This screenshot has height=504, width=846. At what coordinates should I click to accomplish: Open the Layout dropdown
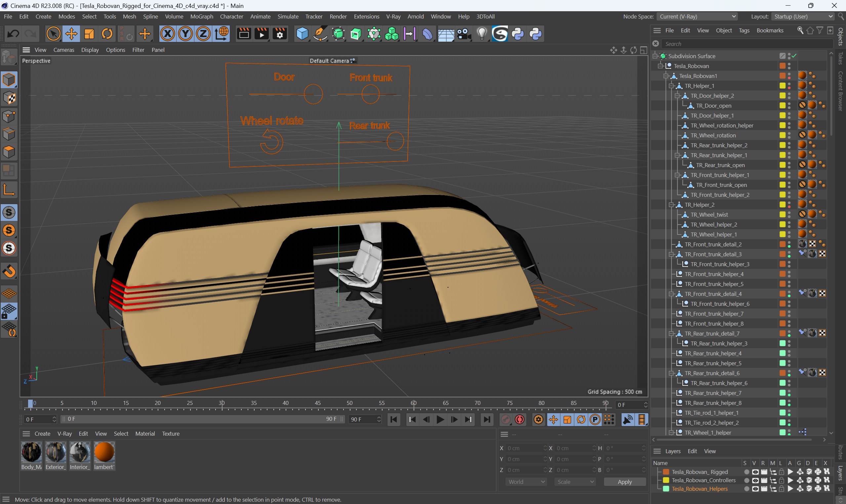[x=802, y=16]
